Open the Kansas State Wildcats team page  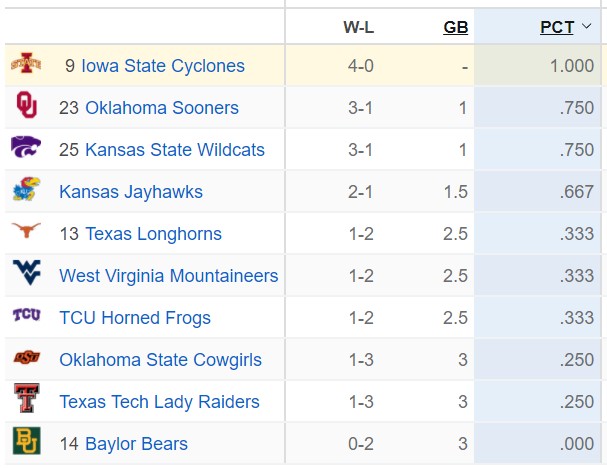click(x=175, y=150)
